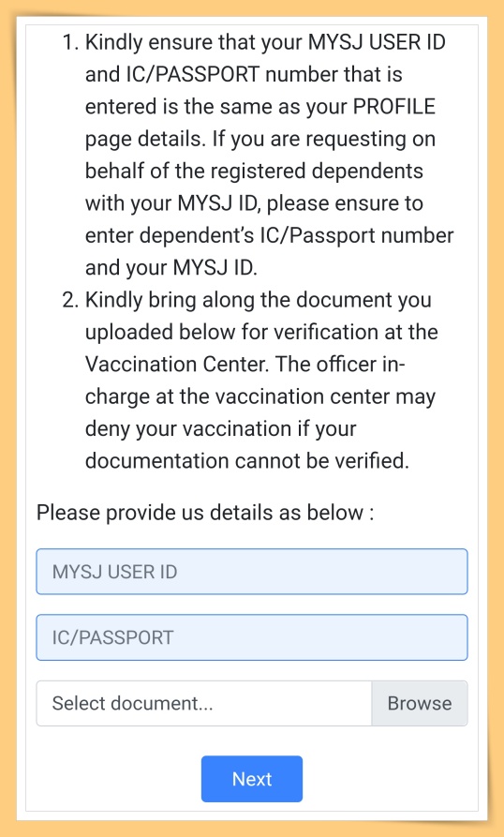Image resolution: width=504 pixels, height=837 pixels.
Task: Click 'Kindly bring along the document you' line
Action: coord(259,301)
